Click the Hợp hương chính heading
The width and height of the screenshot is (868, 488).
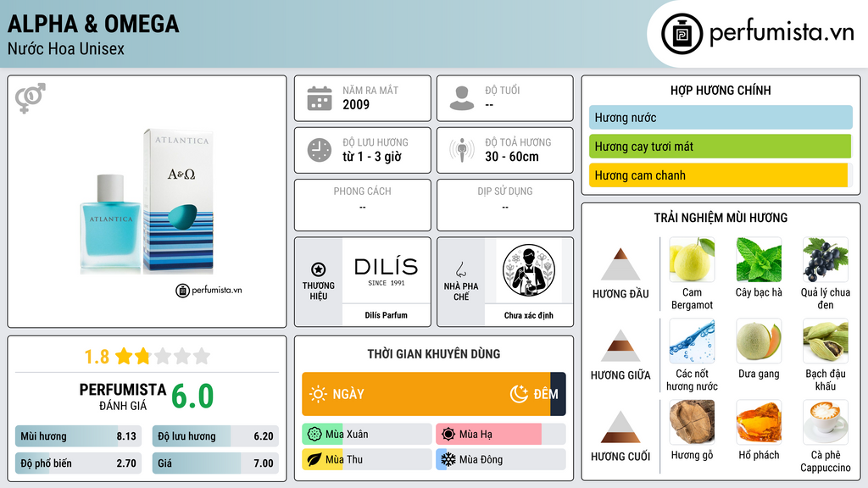(721, 90)
